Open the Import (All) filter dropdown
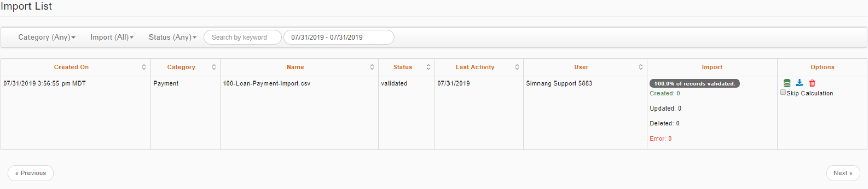Image resolution: width=868 pixels, height=189 pixels. coord(112,37)
